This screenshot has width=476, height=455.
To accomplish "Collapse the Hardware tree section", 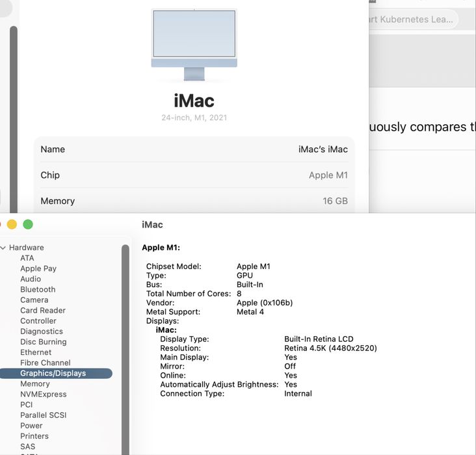I will [x=3, y=248].
